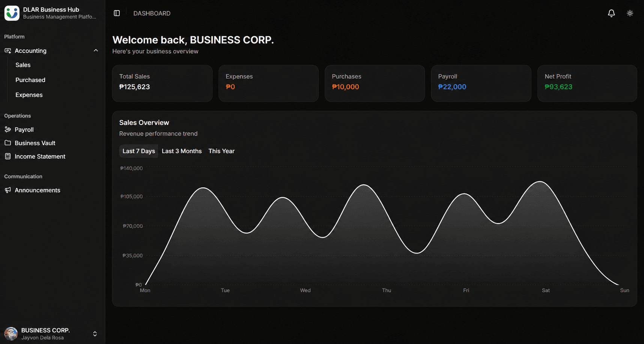Viewport: 644px width, 344px height.
Task: Open Expenses under Accounting
Action: [29, 95]
